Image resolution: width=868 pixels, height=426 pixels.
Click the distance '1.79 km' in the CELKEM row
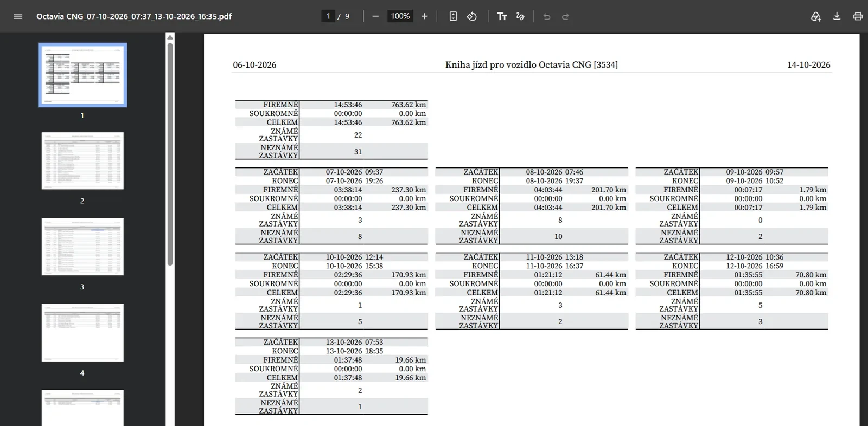[x=813, y=208]
